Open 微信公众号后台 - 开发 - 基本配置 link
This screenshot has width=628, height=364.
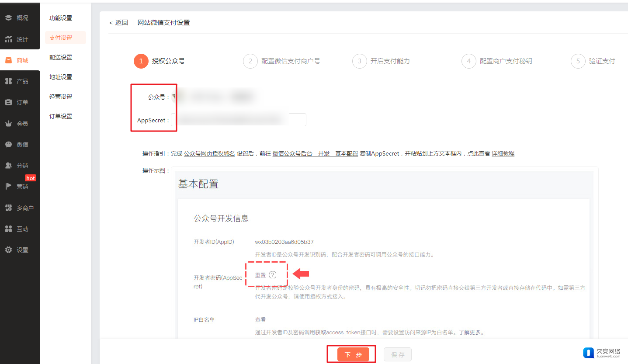click(315, 153)
